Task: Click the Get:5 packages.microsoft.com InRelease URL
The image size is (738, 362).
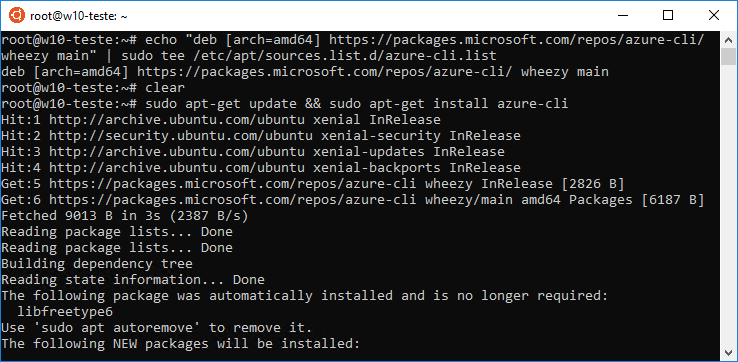Action: (233, 184)
